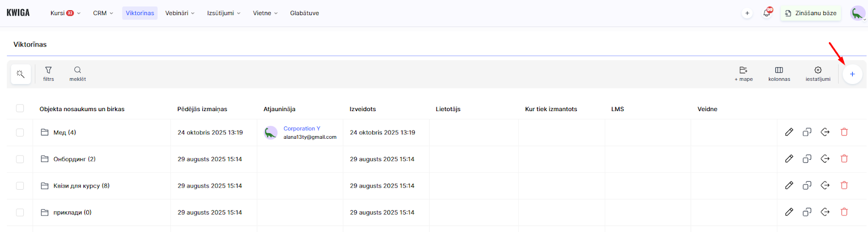Image resolution: width=868 pixels, height=232 pixels.
Task: Open the kolonnas columns settings
Action: 779,74
